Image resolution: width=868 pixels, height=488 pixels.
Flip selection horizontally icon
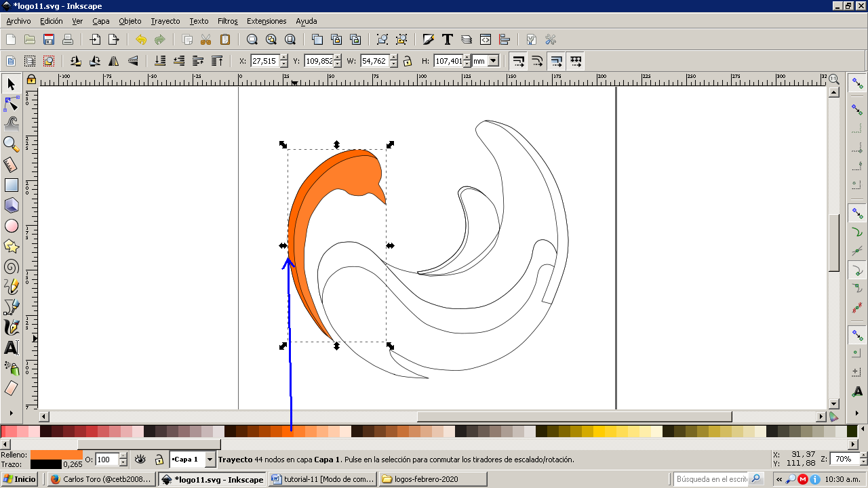[114, 61]
